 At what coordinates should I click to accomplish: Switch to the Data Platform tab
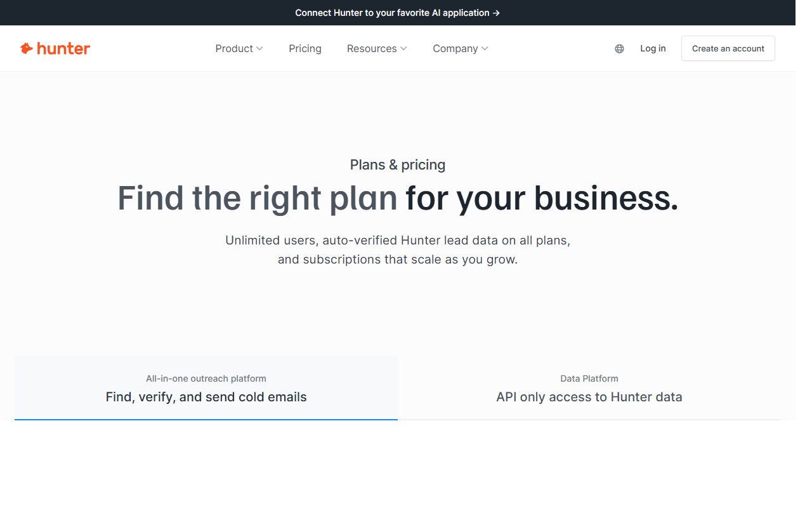point(589,388)
